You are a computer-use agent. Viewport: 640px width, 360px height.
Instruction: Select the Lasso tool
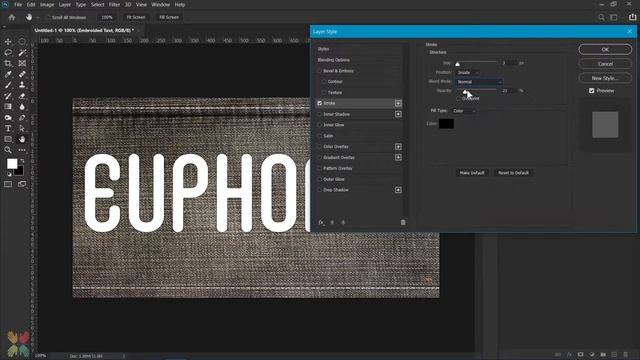(x=8, y=53)
